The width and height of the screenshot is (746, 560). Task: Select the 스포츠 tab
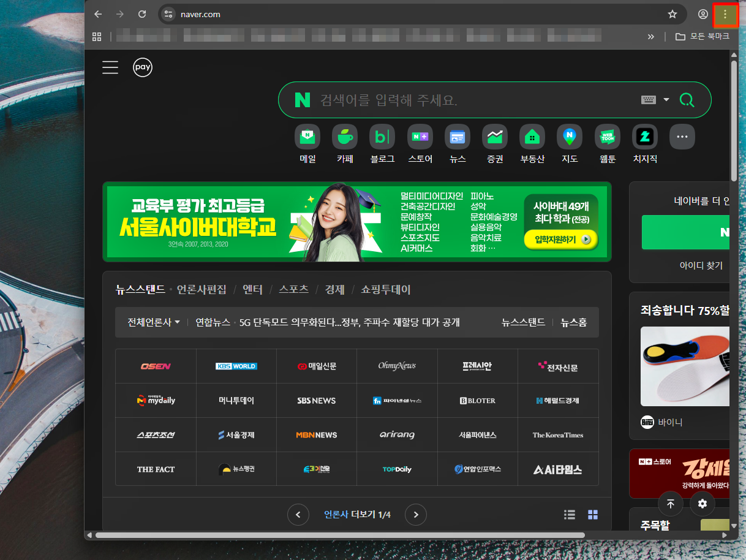[x=293, y=290]
